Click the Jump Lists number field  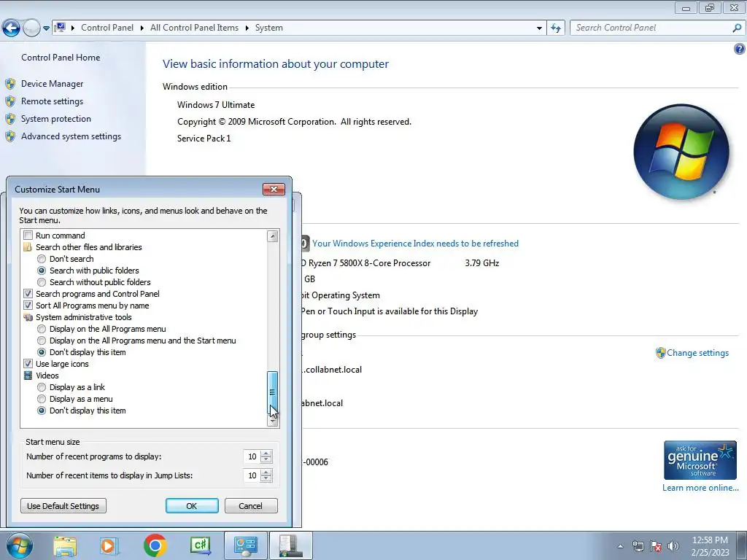pyautogui.click(x=252, y=475)
